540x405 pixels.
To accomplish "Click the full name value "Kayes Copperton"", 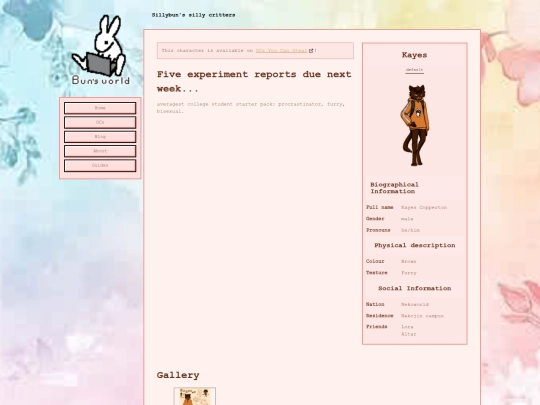I will click(424, 207).
